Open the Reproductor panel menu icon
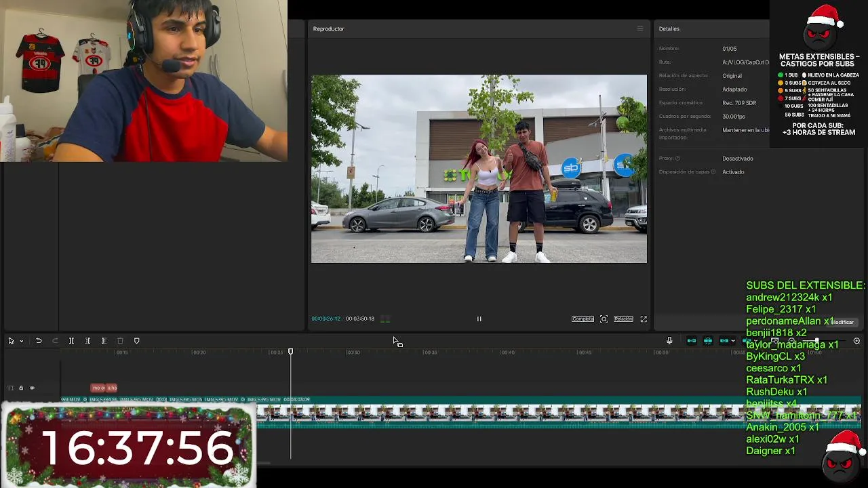This screenshot has height=488, width=868. click(639, 28)
